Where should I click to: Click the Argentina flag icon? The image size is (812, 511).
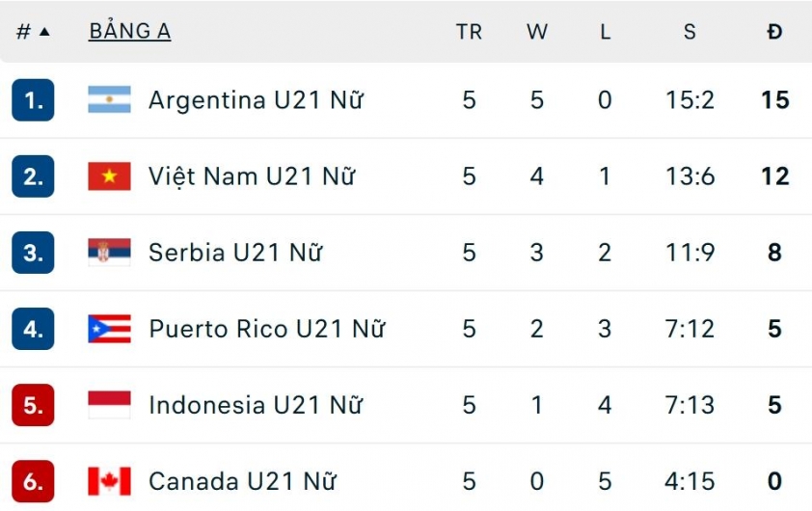[109, 100]
